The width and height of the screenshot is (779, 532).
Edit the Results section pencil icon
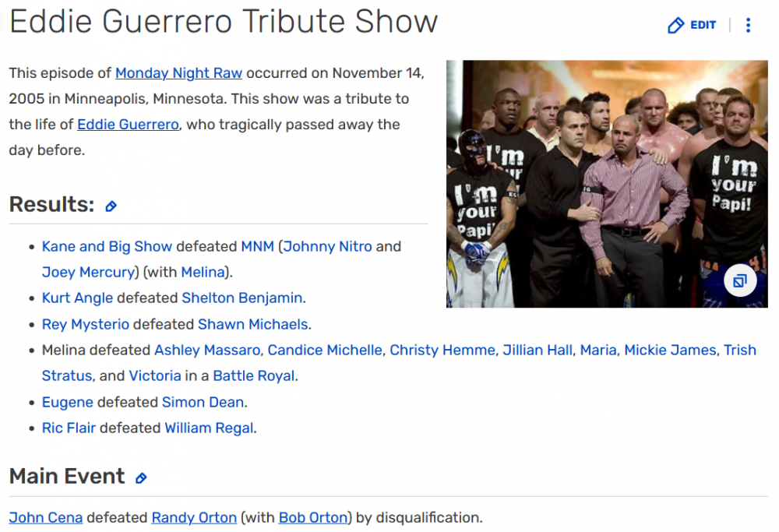pyautogui.click(x=111, y=206)
